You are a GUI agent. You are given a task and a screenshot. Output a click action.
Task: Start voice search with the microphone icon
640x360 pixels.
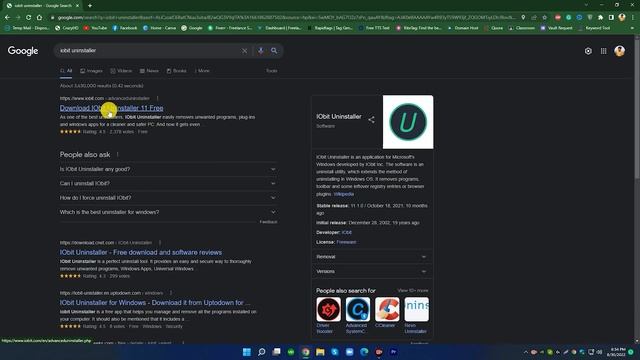coord(260,51)
